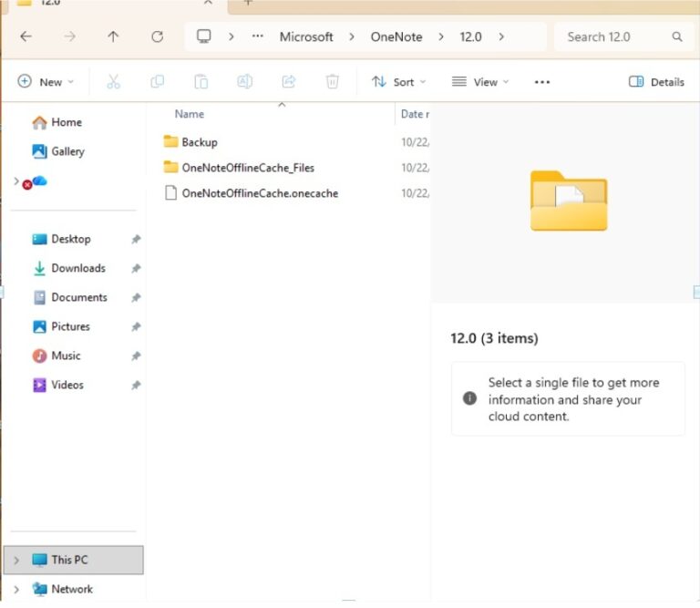Click the forward navigation arrow

[69, 36]
